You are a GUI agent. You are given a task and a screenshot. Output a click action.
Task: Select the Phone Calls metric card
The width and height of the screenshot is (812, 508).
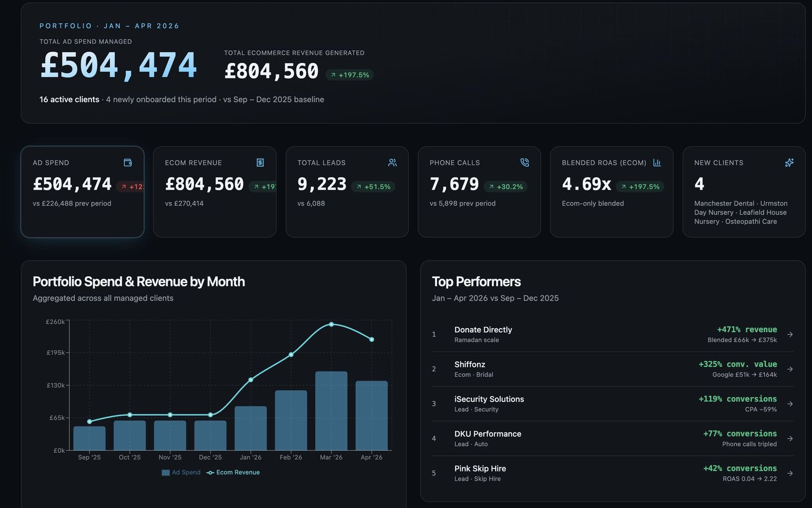click(x=479, y=192)
